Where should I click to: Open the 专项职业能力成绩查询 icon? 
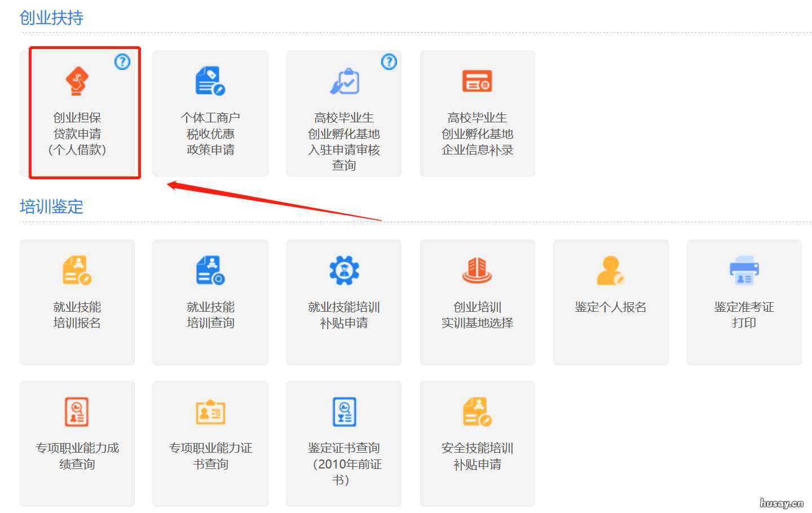[77, 412]
